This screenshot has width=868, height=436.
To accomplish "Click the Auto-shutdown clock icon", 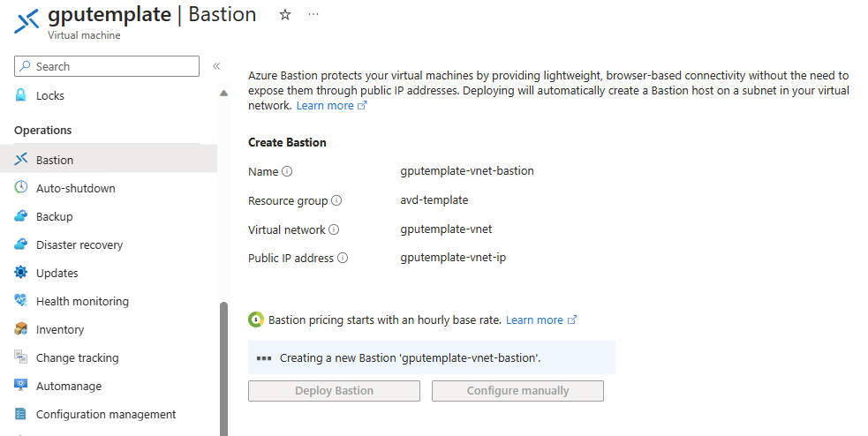I will click(20, 187).
